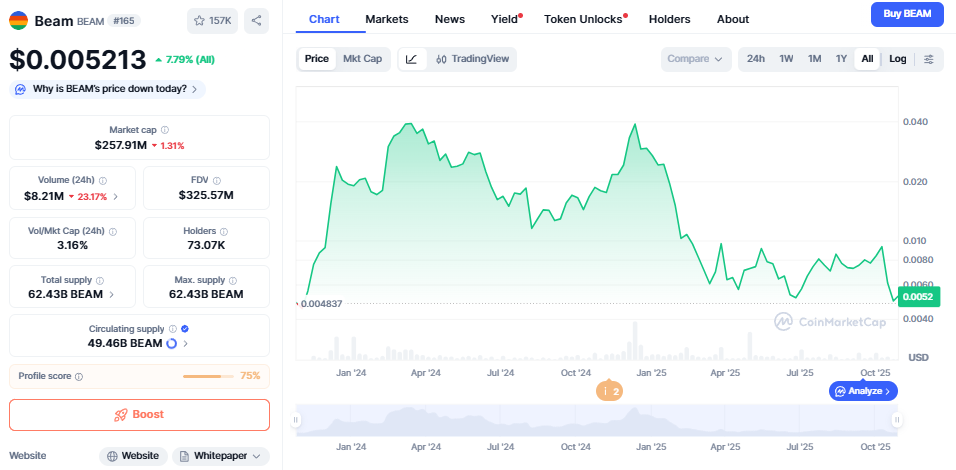Click the verified badge by Circulating supply
The image size is (956, 470).
tap(185, 329)
